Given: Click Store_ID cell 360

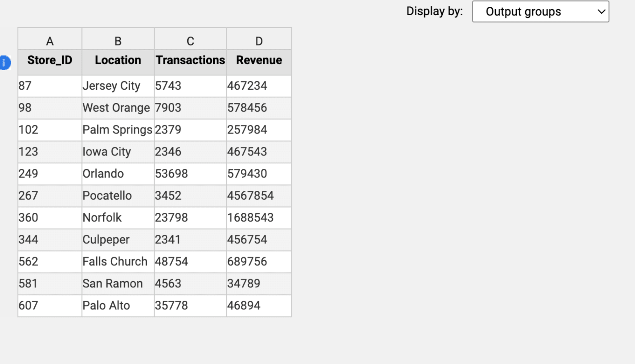Looking at the screenshot, I should click(x=50, y=218).
